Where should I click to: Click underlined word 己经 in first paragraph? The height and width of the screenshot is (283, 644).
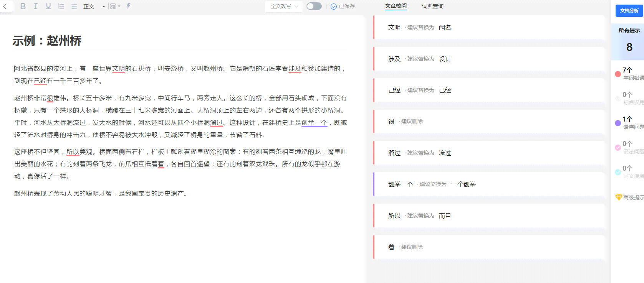40,81
